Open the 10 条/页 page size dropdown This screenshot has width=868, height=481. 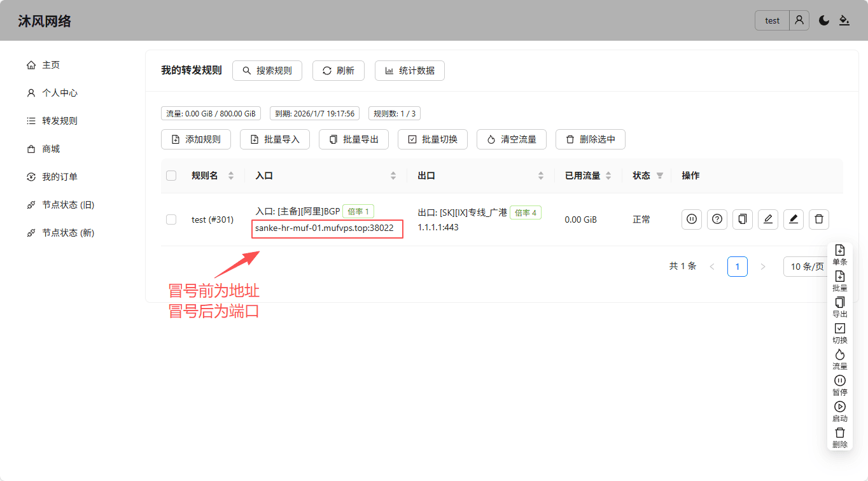point(806,267)
